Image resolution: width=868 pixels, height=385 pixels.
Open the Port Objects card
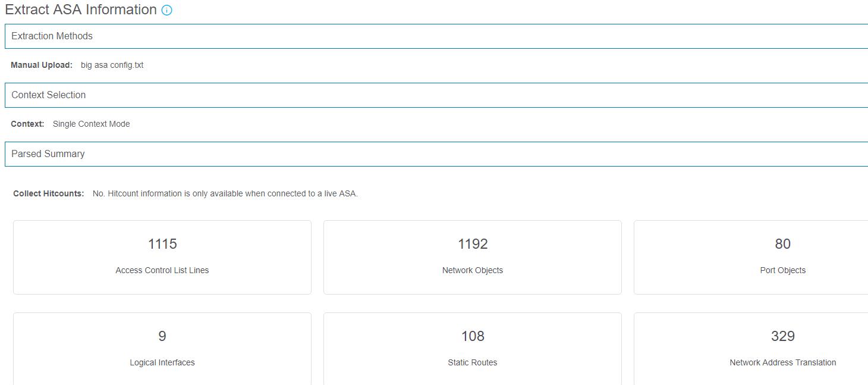[751, 257]
